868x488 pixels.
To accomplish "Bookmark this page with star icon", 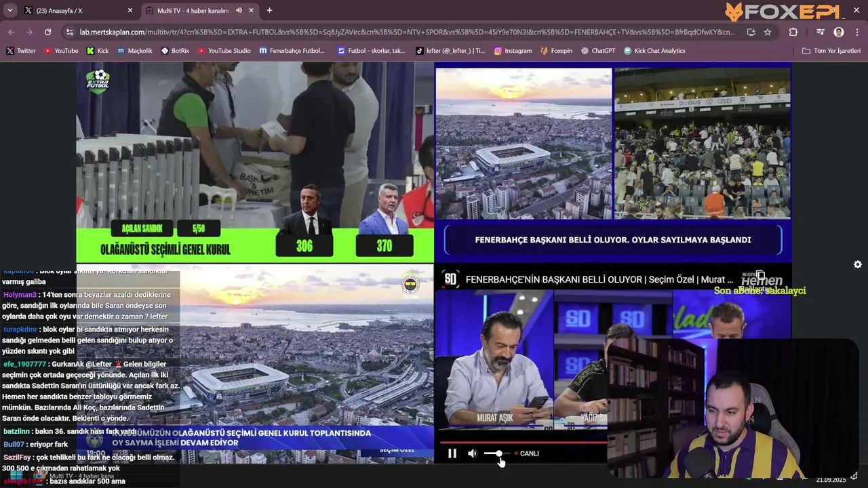I will pyautogui.click(x=768, y=32).
